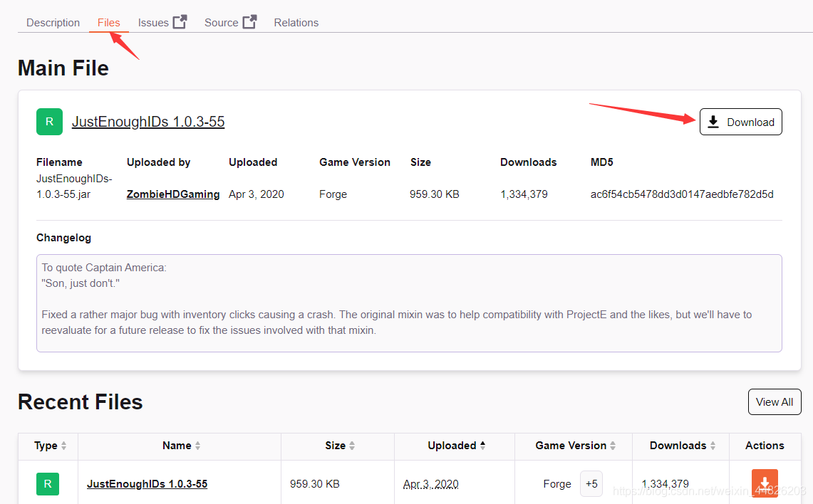Click the filename JustEnoughIDs-1.0.3-55.jar
Image resolution: width=813 pixels, height=504 pixels.
pyautogui.click(x=74, y=187)
